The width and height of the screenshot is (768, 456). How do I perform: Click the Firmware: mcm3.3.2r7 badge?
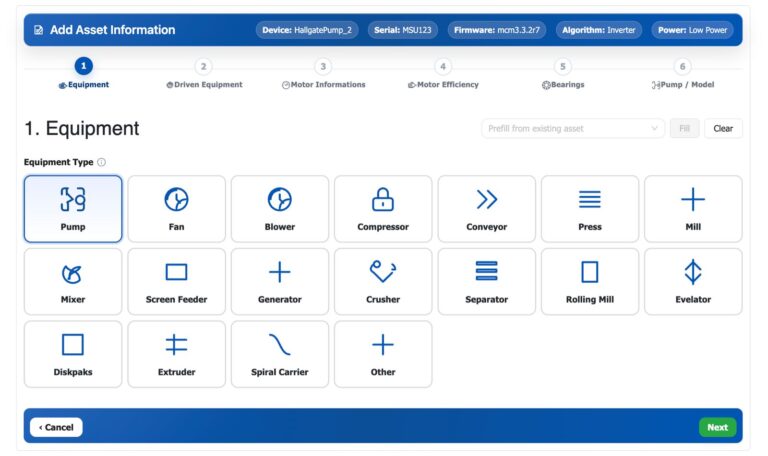(x=497, y=30)
